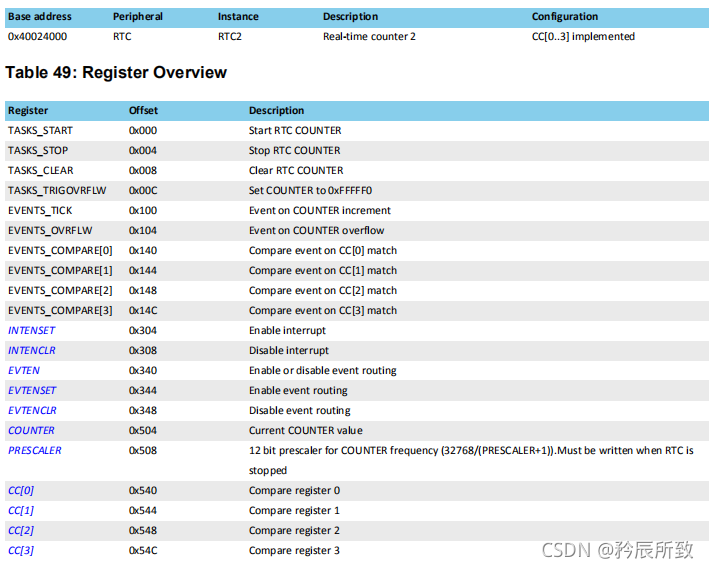The image size is (709, 568).
Task: Click 'Set COUNTER to 0xFFFFF0' description
Action: click(311, 190)
